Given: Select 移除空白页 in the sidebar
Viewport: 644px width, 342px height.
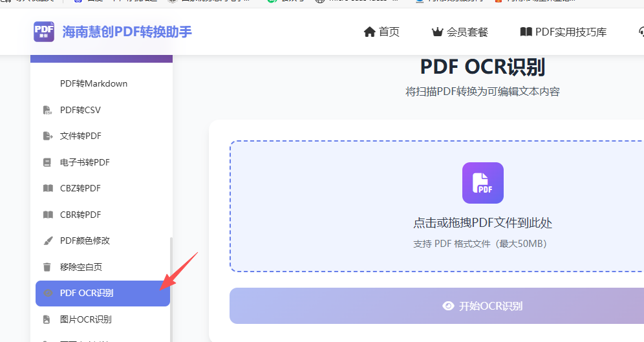Looking at the screenshot, I should 81,267.
